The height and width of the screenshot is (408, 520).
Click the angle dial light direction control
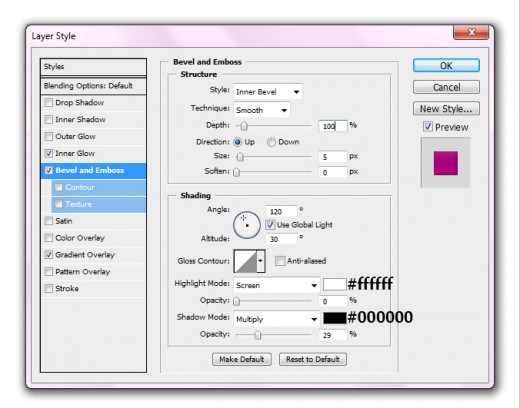click(247, 225)
